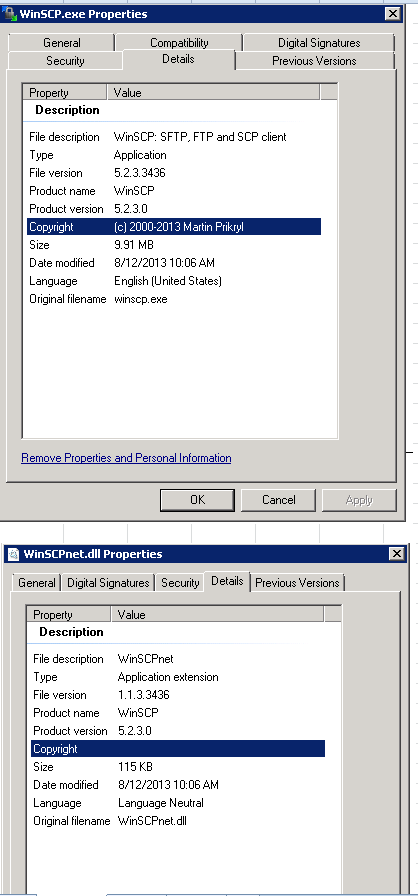Viewport: 418px width, 896px height.
Task: Open Remove Properties and Personal Information link
Action: [126, 458]
